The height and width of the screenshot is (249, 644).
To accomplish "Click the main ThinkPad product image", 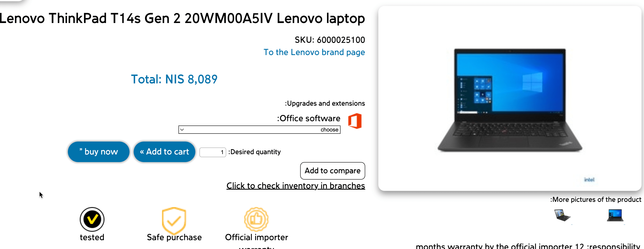I will pos(510,100).
